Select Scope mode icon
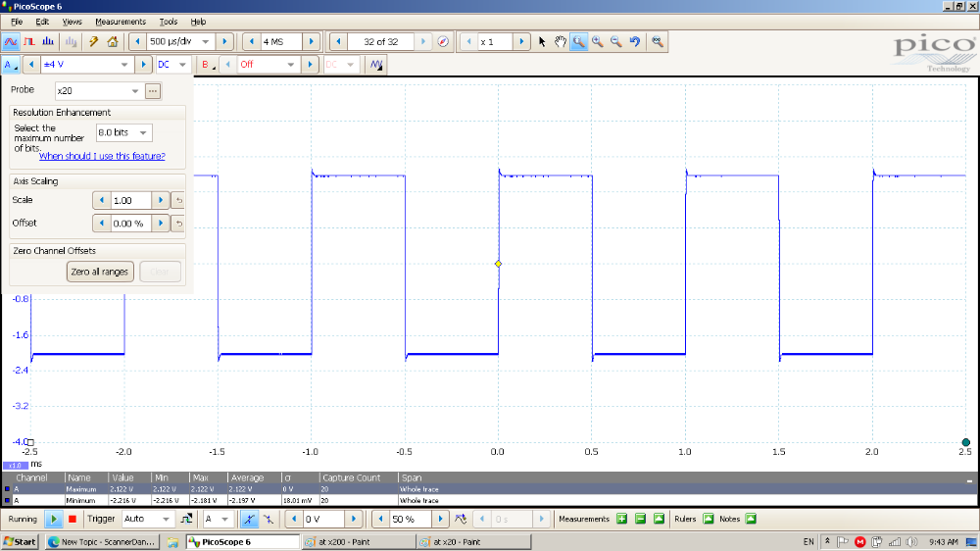This screenshot has width=980, height=551. pos(11,42)
